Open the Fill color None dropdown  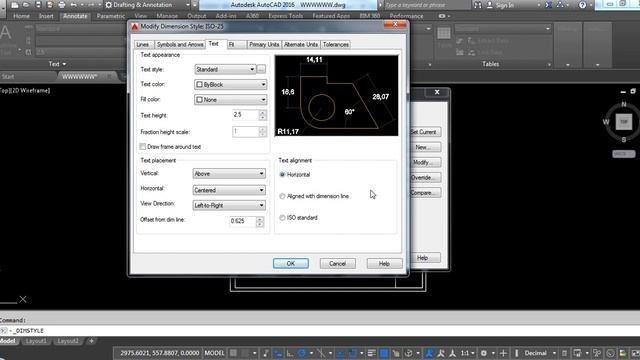(x=231, y=100)
